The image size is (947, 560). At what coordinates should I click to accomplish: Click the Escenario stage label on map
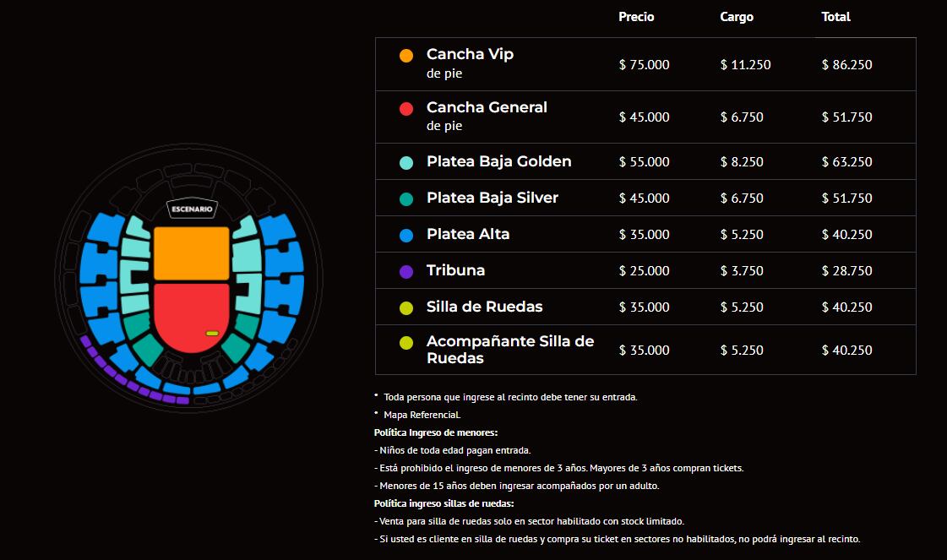coord(191,209)
